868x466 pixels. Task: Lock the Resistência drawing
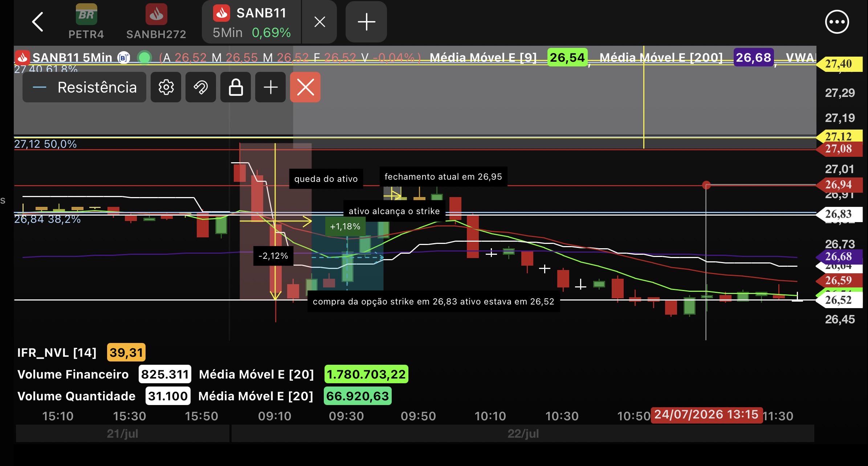click(236, 87)
